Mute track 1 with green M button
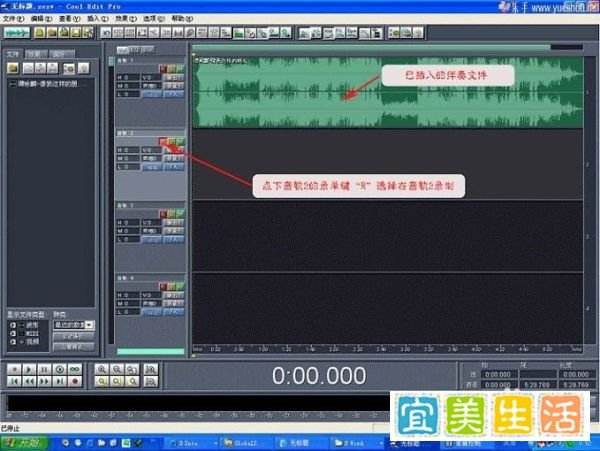This screenshot has height=451, width=600. (180, 69)
